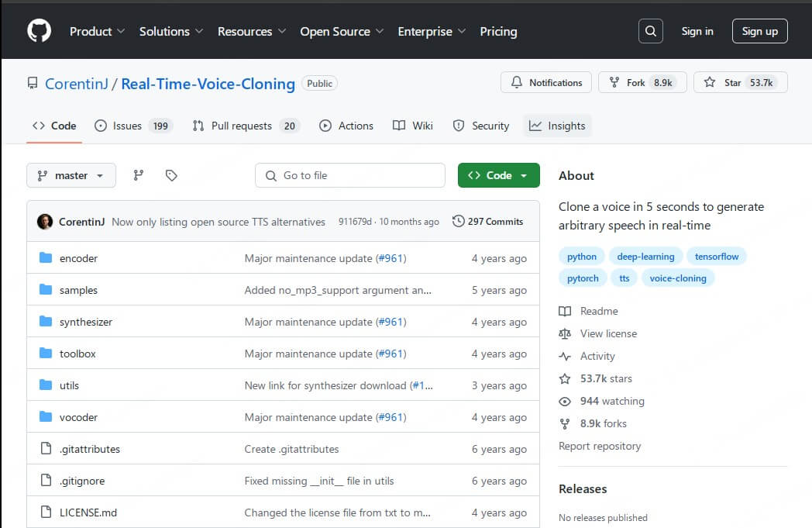The width and height of the screenshot is (812, 528).
Task: Expand the Enterprise menu
Action: tap(432, 32)
